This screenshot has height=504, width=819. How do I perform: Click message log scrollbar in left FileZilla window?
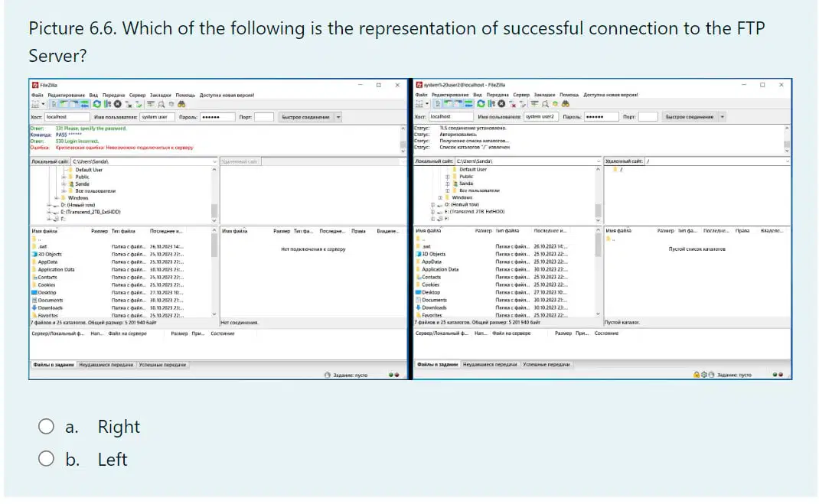(403, 139)
